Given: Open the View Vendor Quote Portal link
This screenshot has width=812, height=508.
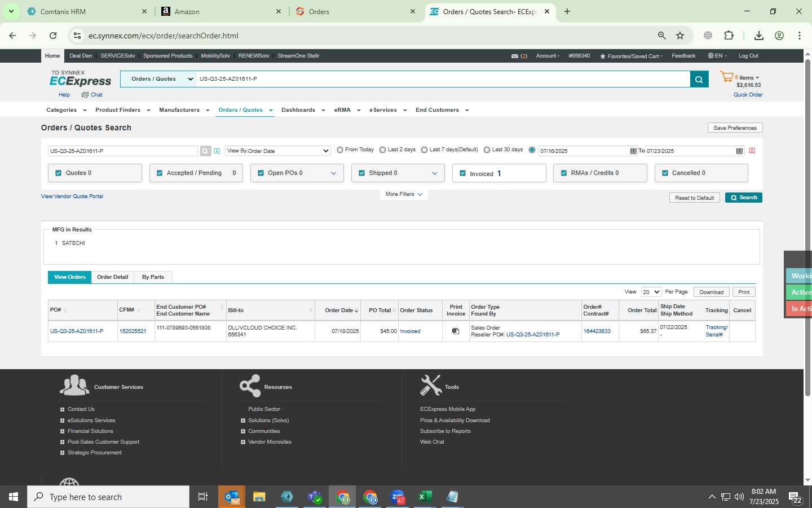Looking at the screenshot, I should 72,196.
